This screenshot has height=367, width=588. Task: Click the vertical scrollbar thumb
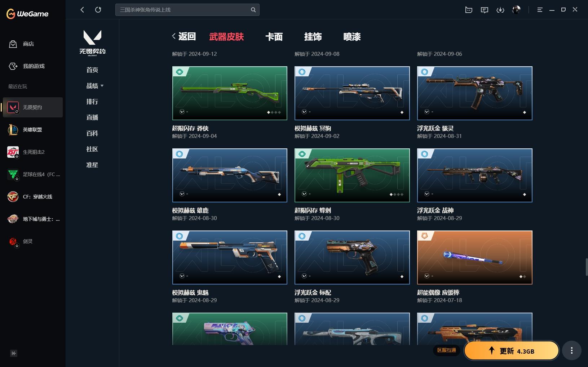tap(587, 267)
